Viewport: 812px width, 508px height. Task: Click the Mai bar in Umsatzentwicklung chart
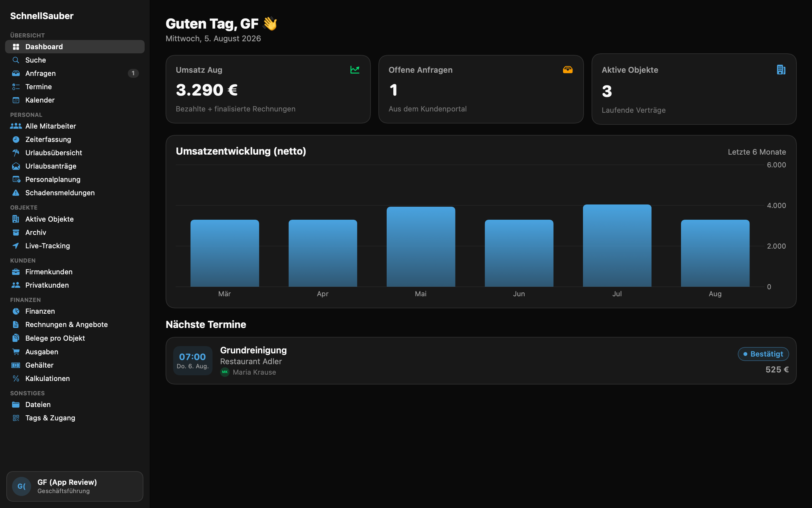click(421, 247)
